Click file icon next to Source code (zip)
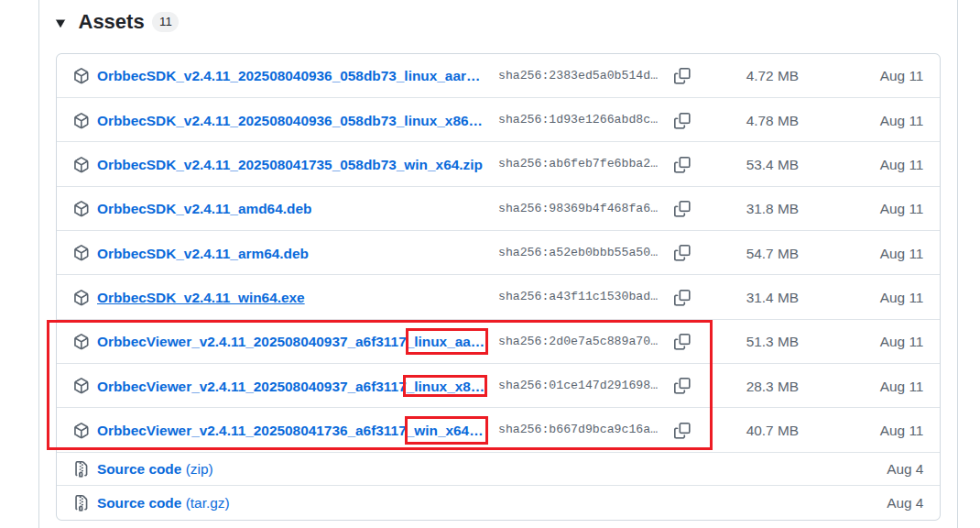 tap(81, 468)
